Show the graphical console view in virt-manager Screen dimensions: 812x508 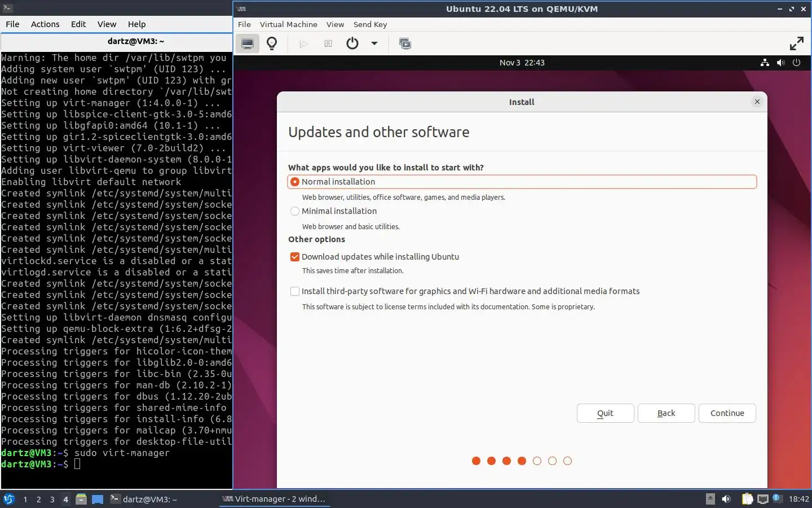pyautogui.click(x=247, y=43)
